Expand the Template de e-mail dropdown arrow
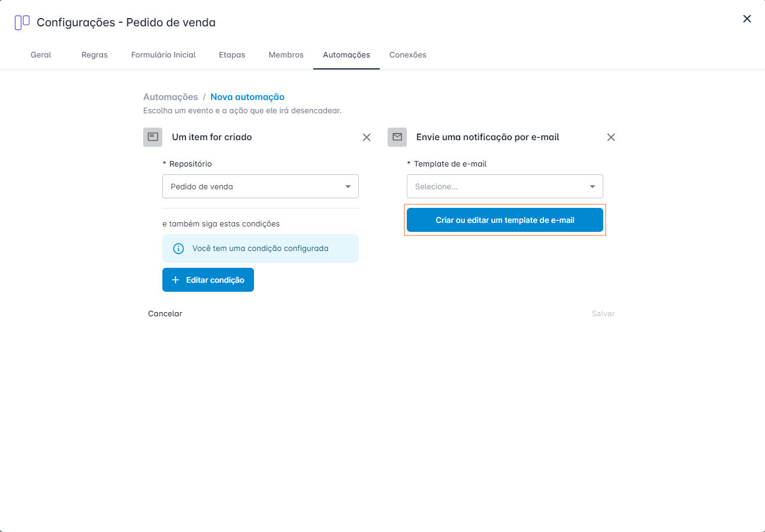 [592, 186]
